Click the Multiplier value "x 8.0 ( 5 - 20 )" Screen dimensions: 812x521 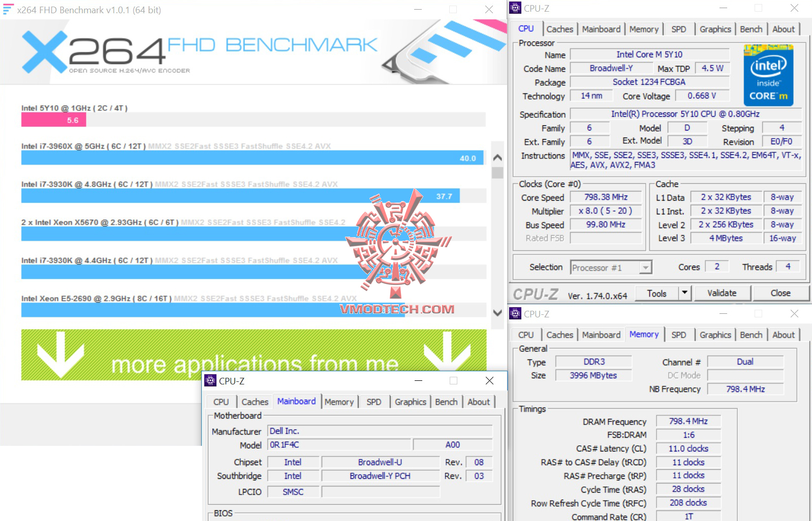pos(606,211)
